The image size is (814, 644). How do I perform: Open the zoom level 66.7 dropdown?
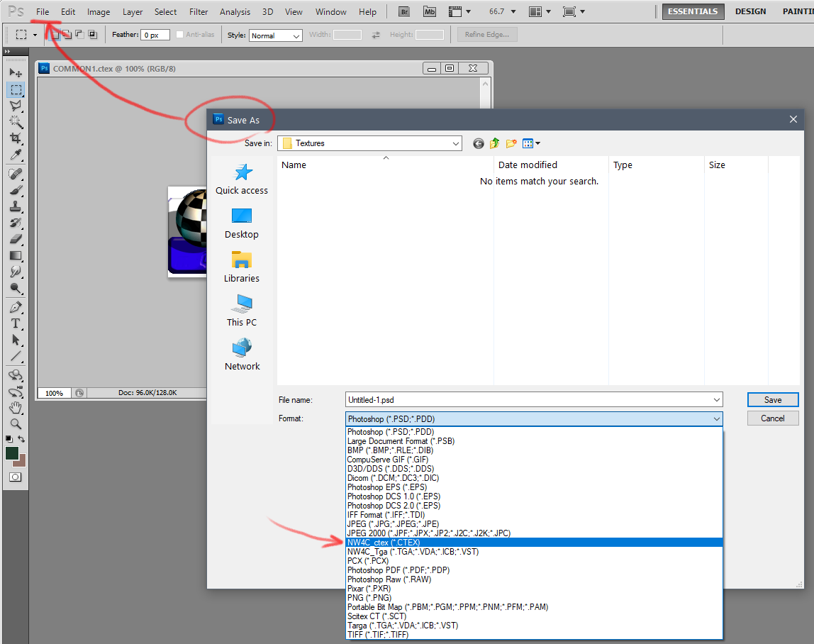tap(513, 11)
